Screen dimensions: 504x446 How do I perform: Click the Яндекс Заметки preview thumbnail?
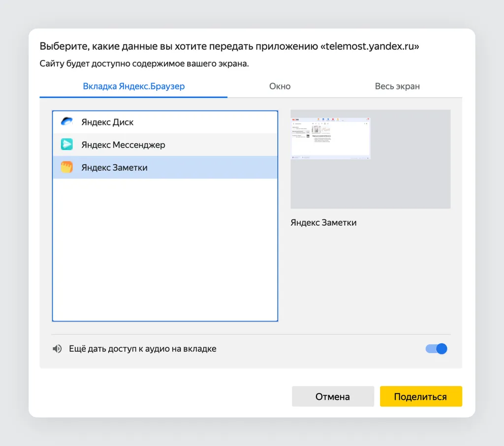click(370, 159)
